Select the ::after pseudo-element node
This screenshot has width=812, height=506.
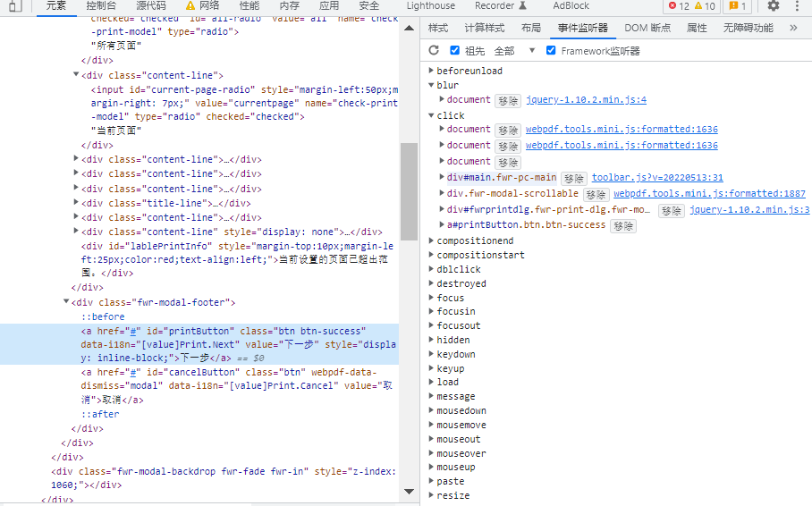pyautogui.click(x=100, y=414)
